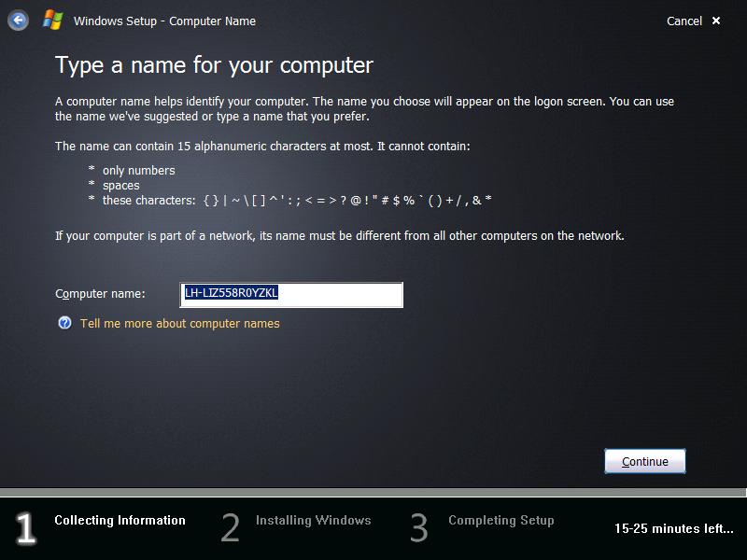This screenshot has width=747, height=560.
Task: Click the X icon next to Cancel
Action: [x=715, y=21]
